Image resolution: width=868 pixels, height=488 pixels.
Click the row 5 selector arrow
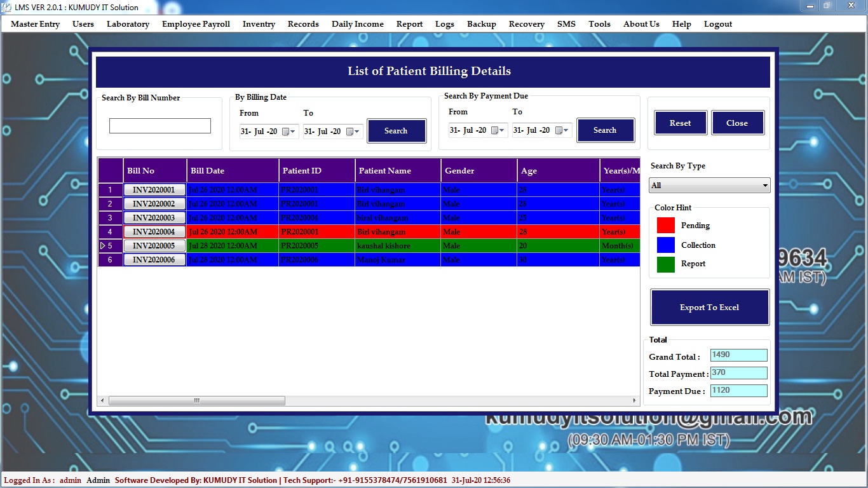click(103, 246)
